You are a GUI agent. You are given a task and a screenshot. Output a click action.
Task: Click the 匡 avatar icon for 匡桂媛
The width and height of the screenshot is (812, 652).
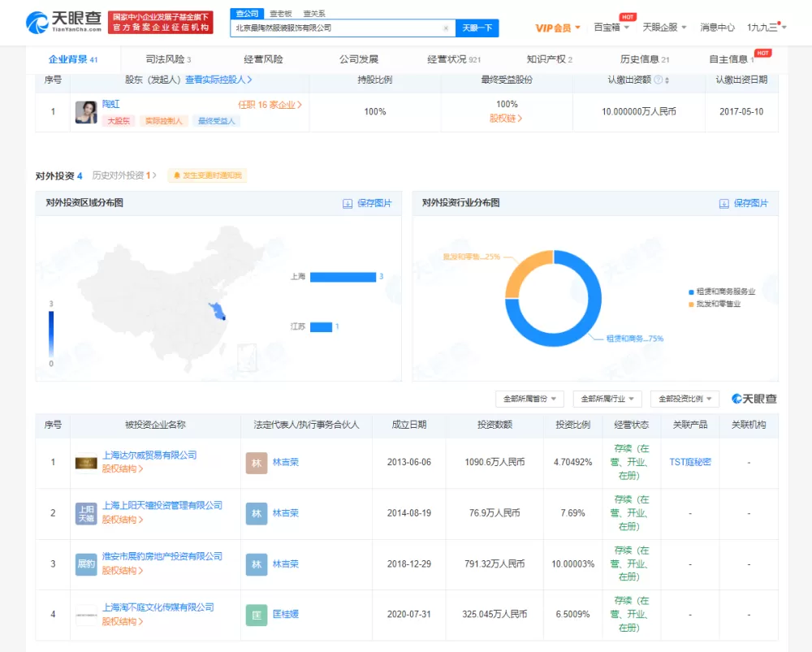(257, 615)
